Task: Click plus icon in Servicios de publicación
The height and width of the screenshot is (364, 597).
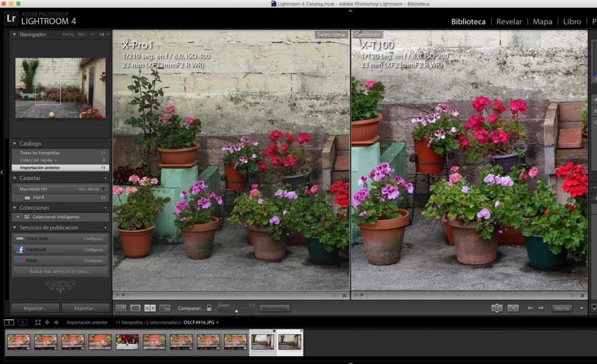Action: [105, 227]
